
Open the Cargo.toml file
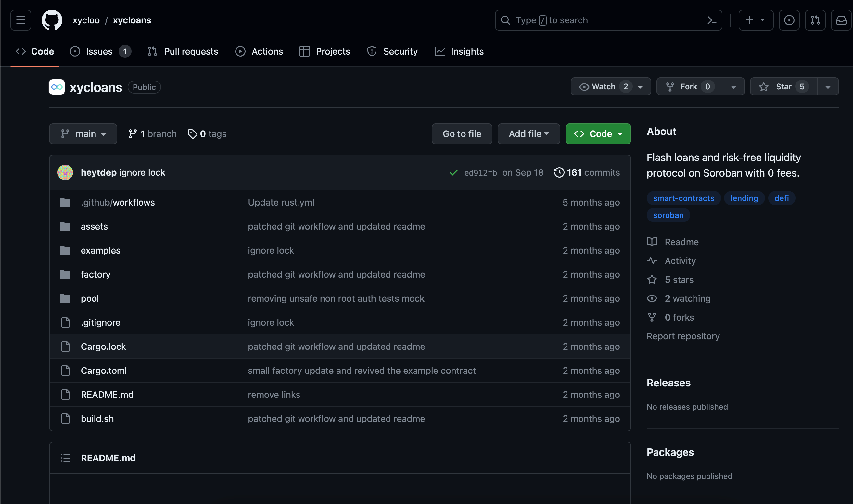(x=104, y=371)
